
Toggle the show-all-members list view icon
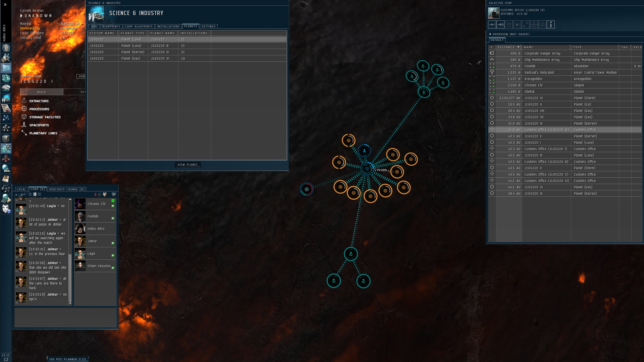pos(105,194)
